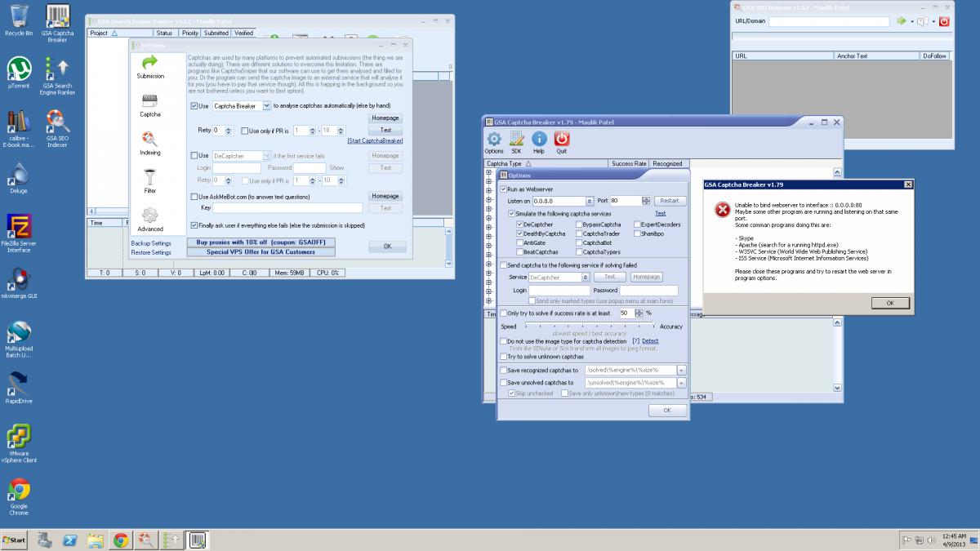Image resolution: width=980 pixels, height=551 pixels.
Task: Open the Indexing settings section
Action: coord(150,144)
